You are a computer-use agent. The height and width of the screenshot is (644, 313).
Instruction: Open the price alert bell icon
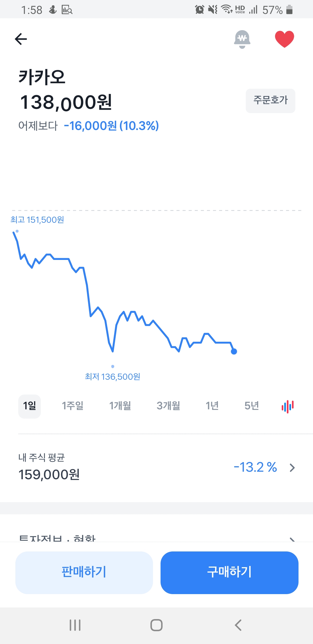[x=242, y=39]
